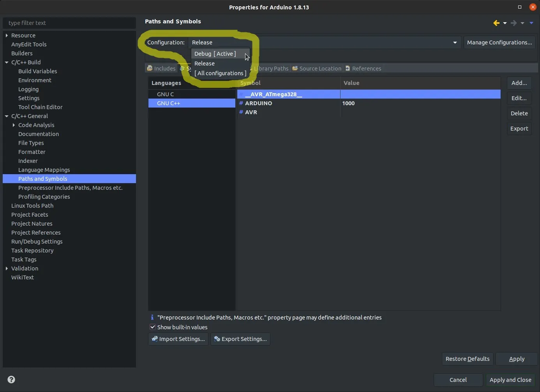Open Environment in the tree
Screen dimensions: 540x392
pos(35,80)
